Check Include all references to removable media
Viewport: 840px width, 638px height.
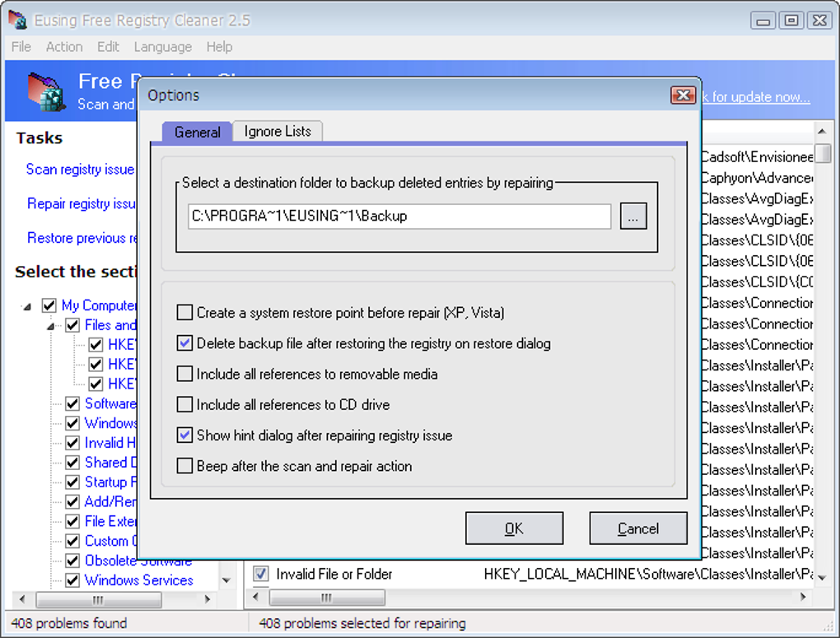coord(185,374)
